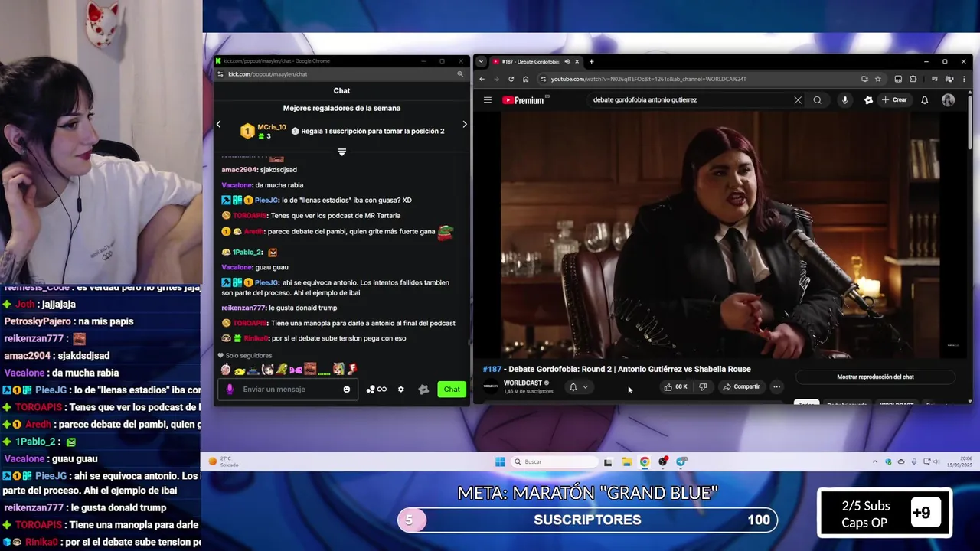This screenshot has height=551, width=980.
Task: Open the YouTube Crear menu
Action: 894,100
